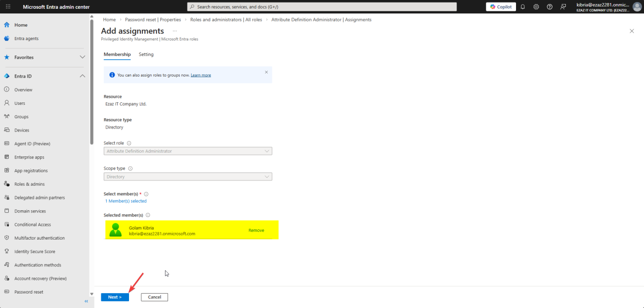Image resolution: width=644 pixels, height=308 pixels.
Task: Open the Conditional Access icon
Action: 7,224
